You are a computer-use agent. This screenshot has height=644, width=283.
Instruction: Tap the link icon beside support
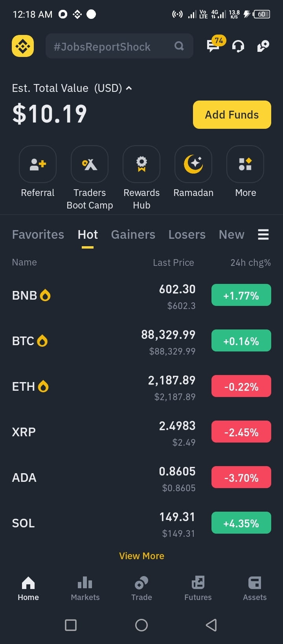pos(263,46)
